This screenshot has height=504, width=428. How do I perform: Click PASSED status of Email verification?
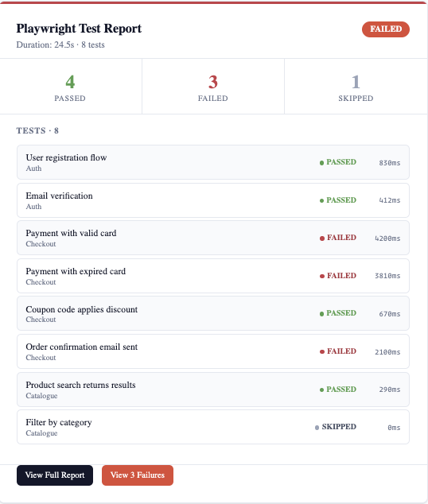tap(338, 200)
